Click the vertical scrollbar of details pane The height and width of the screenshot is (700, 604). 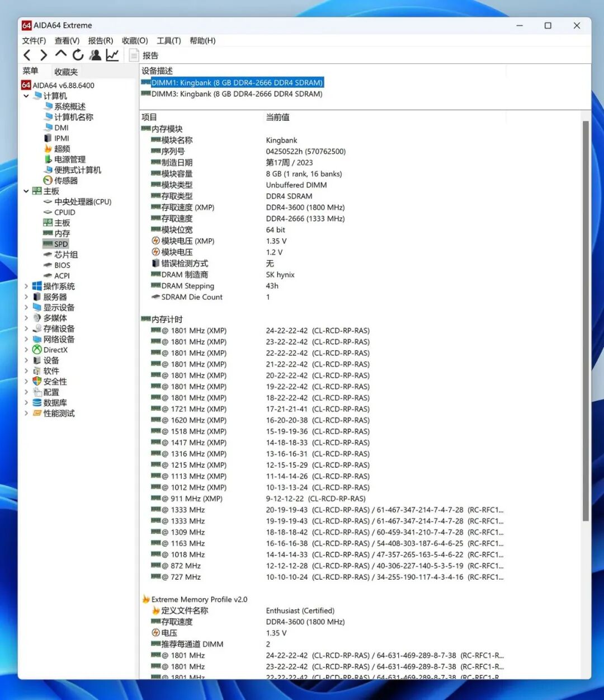coord(586,321)
